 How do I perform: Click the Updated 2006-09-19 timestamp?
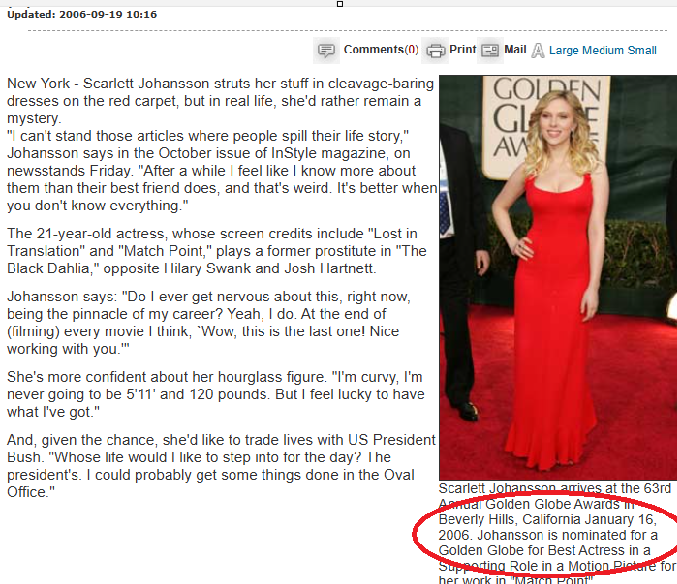[x=82, y=15]
